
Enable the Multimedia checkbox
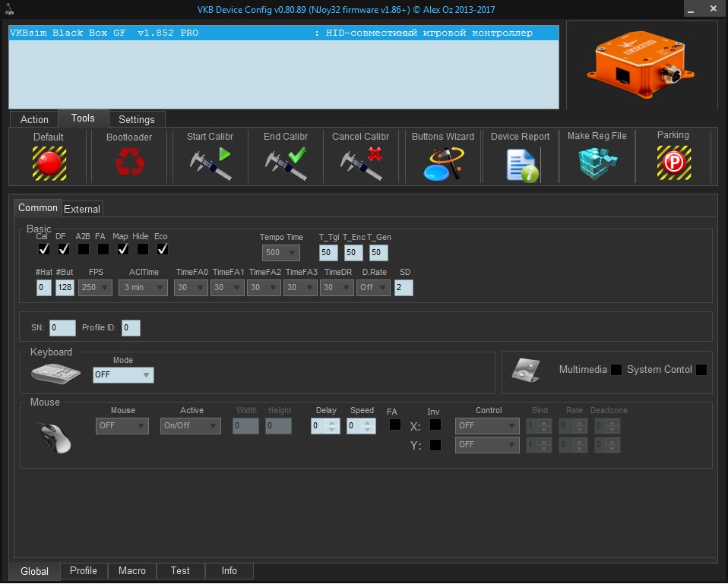pos(616,370)
